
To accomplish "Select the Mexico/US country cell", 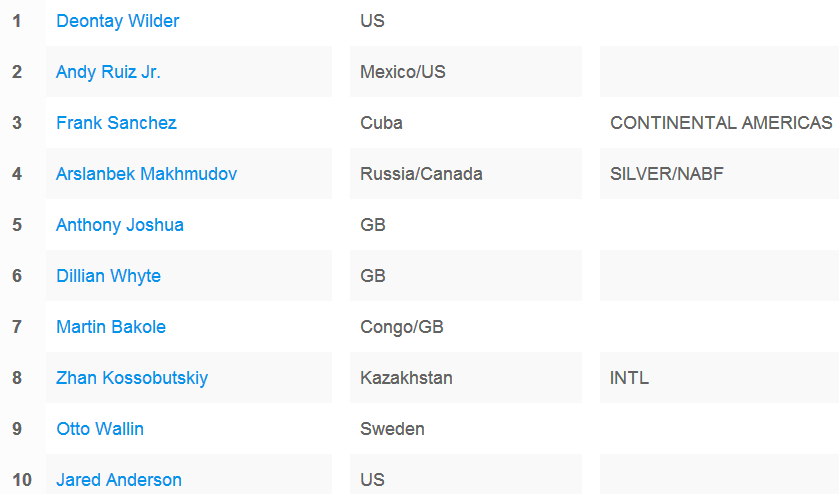I will click(x=466, y=72).
